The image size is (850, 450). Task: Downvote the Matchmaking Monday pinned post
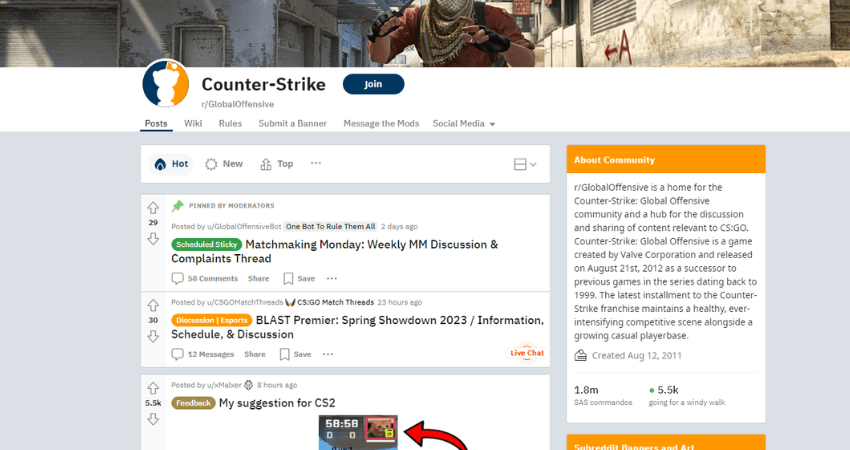coord(153,239)
